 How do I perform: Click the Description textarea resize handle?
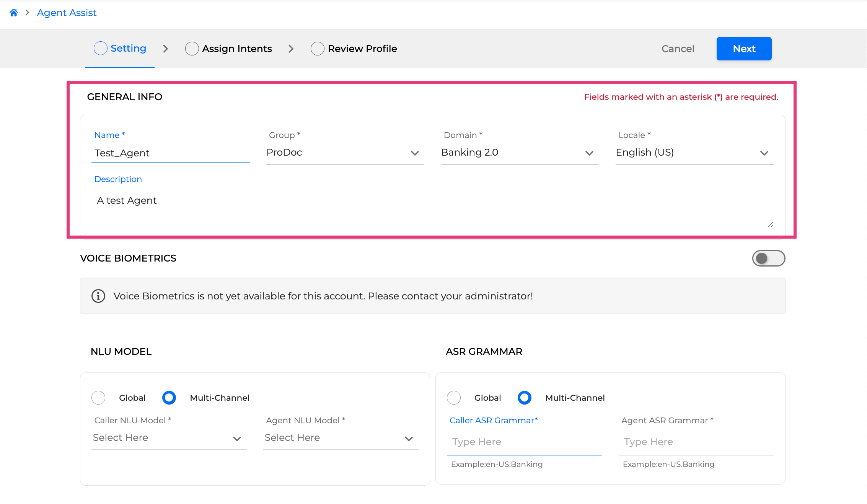click(x=771, y=225)
